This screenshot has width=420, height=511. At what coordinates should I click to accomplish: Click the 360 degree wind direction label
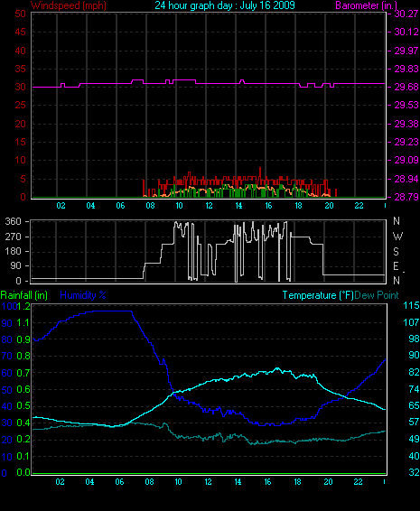pos(13,221)
